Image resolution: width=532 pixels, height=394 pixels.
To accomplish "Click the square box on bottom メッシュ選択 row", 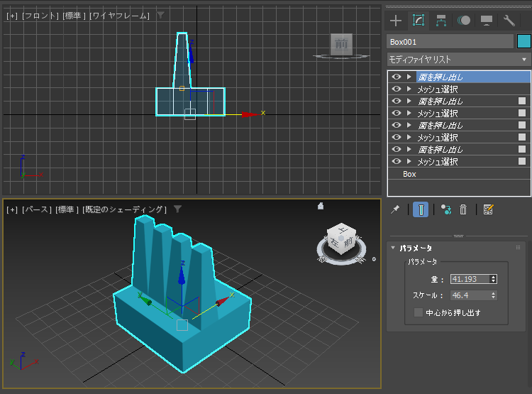I will [x=522, y=161].
